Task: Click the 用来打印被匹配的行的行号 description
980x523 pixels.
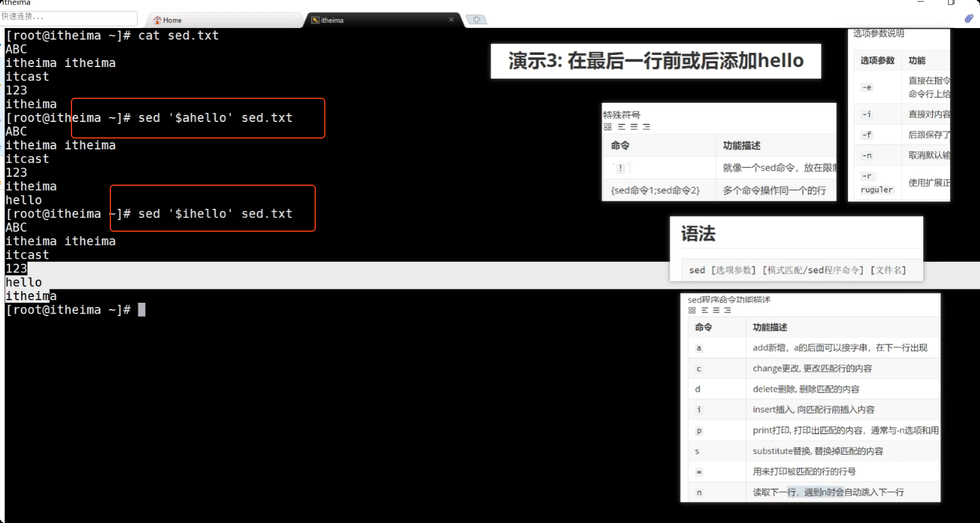Action: point(804,471)
